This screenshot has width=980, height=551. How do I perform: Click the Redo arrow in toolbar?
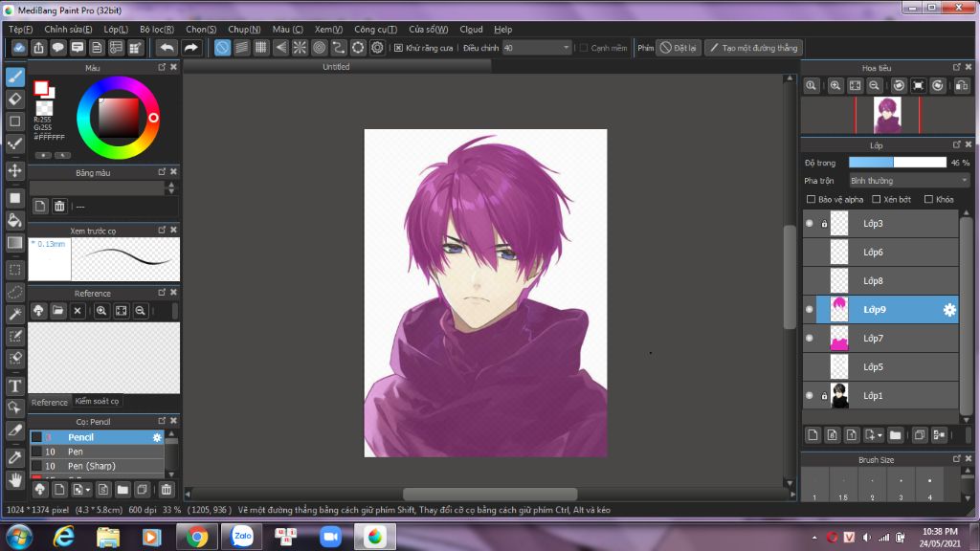(190, 48)
